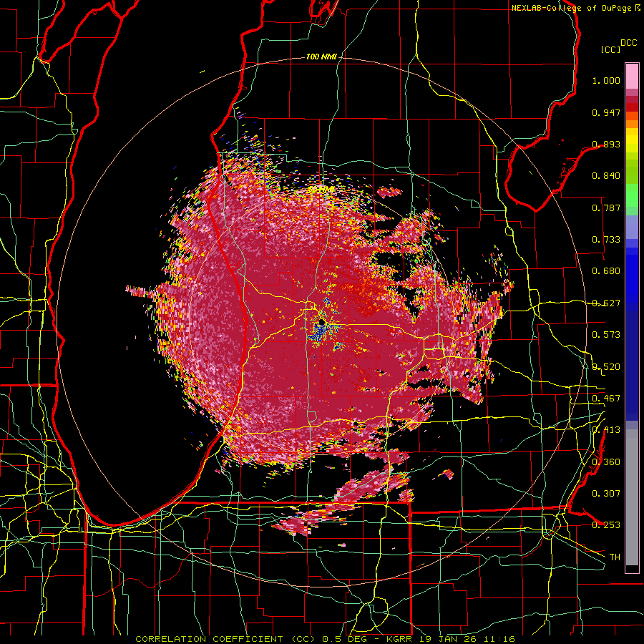Click the gray segment of color bar
Image resolution: width=644 pixels, height=644 pixels.
632,497
